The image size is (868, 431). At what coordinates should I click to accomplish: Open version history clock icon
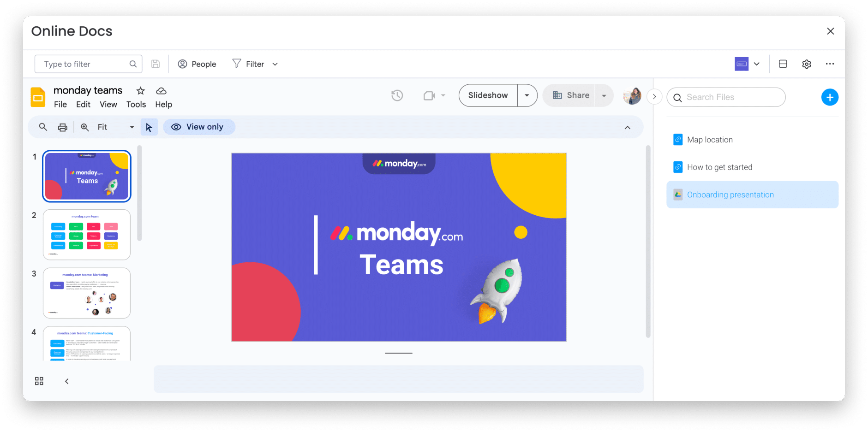(x=397, y=95)
